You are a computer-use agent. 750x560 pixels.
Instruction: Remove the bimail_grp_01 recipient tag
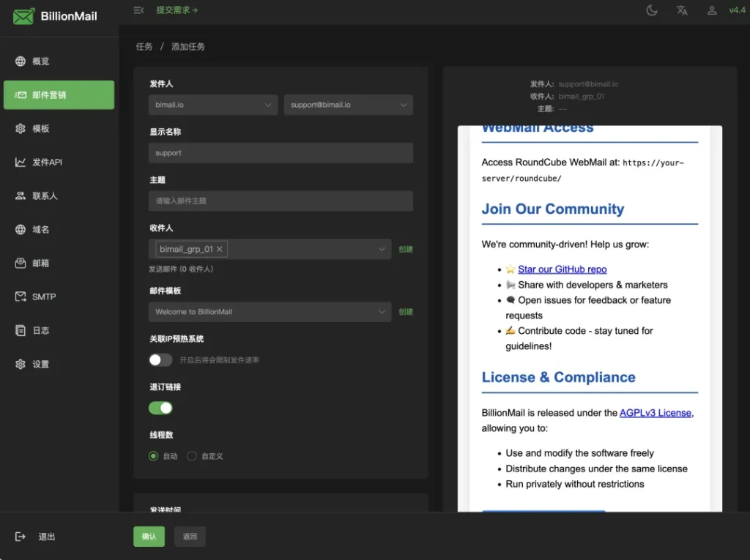219,250
